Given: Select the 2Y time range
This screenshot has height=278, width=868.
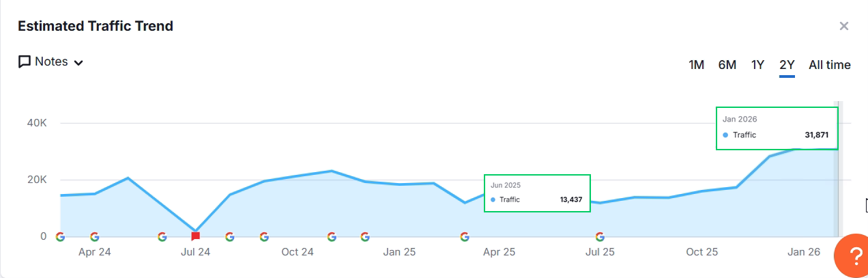Looking at the screenshot, I should coord(787,65).
